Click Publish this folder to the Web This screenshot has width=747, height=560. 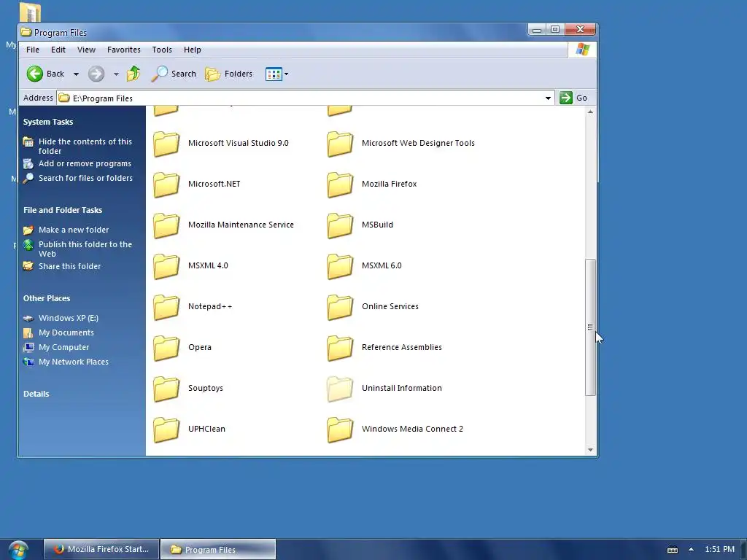[85, 249]
